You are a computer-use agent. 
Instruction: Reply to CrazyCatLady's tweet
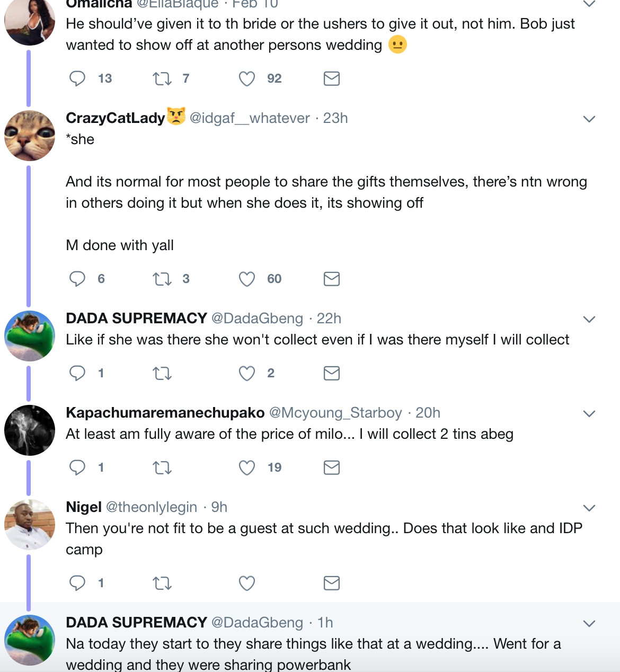pyautogui.click(x=77, y=279)
